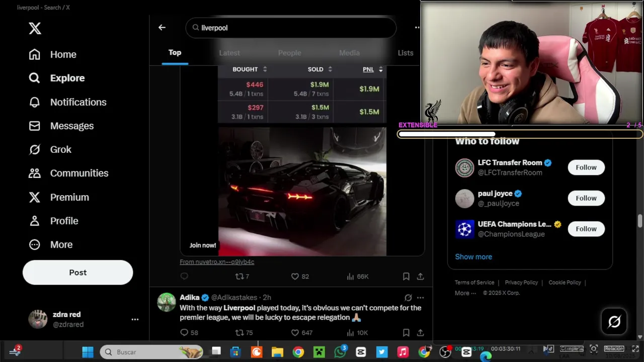
Task: View Adika's post 10K views analytics
Action: pyautogui.click(x=357, y=333)
